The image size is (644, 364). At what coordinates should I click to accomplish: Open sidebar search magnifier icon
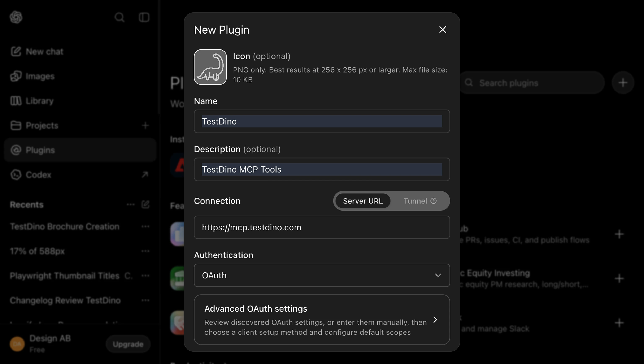tap(119, 17)
